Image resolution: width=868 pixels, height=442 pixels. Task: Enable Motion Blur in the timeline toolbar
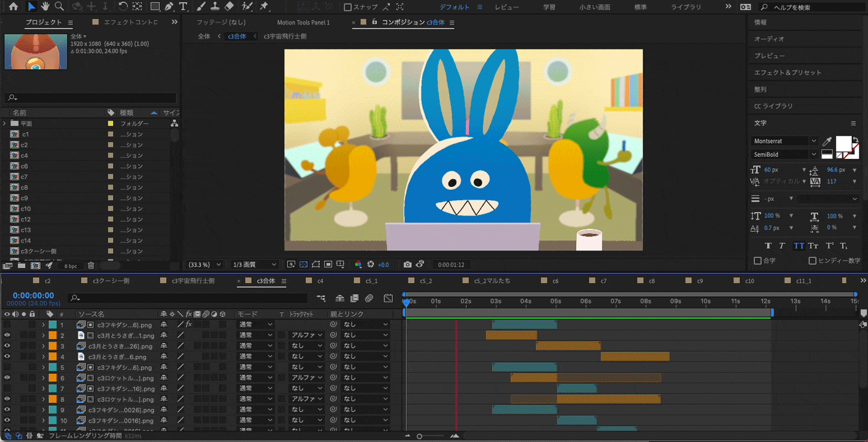[369, 298]
